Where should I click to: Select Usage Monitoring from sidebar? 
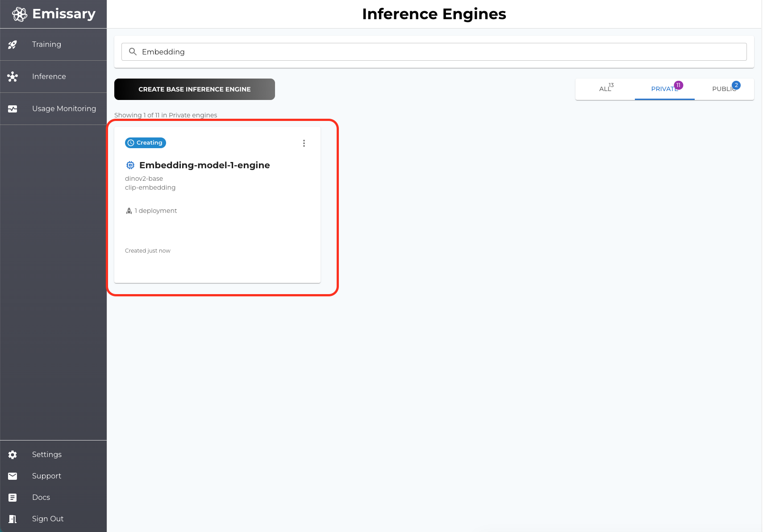click(x=64, y=108)
